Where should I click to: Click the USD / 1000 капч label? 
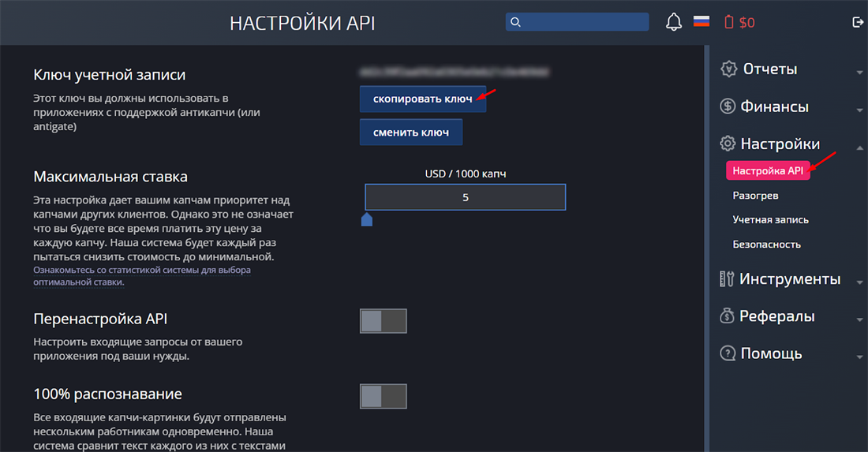point(465,174)
